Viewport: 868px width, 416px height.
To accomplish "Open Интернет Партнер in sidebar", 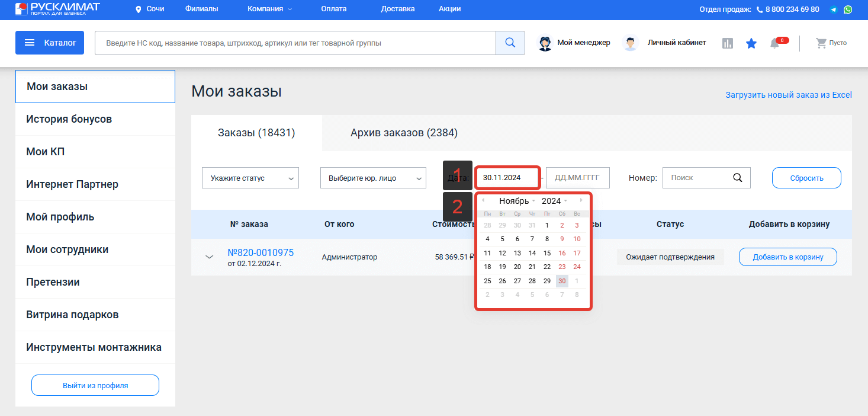I will pyautogui.click(x=95, y=184).
